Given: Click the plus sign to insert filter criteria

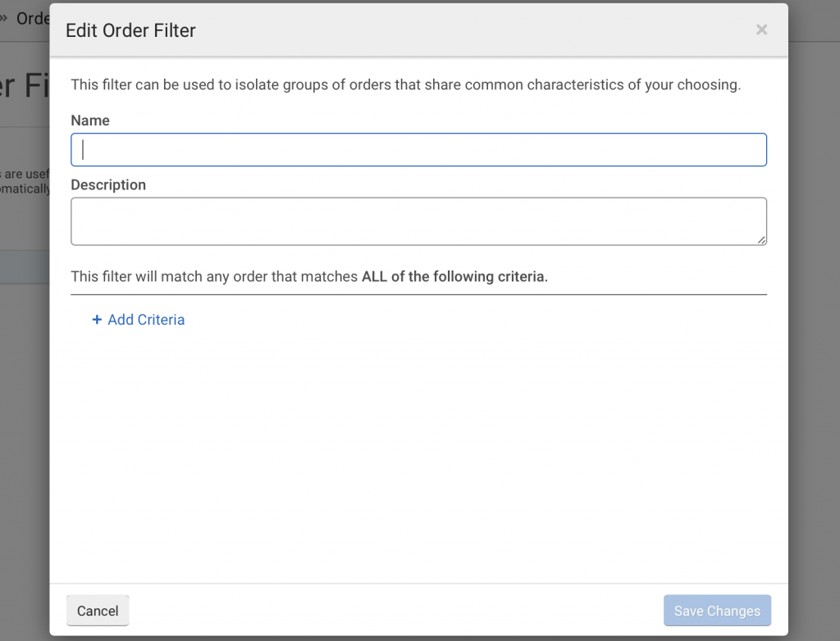Looking at the screenshot, I should point(97,320).
